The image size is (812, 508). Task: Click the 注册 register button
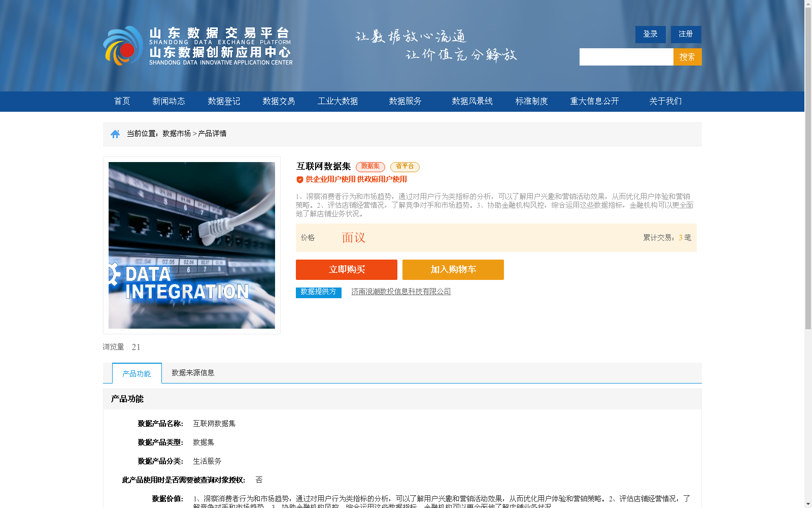click(686, 35)
